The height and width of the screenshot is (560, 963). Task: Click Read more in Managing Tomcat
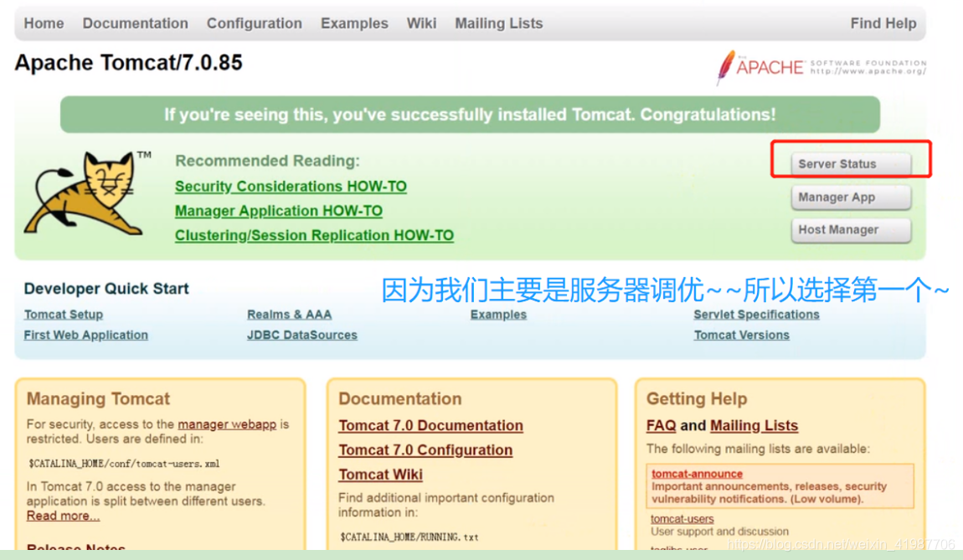pos(63,516)
